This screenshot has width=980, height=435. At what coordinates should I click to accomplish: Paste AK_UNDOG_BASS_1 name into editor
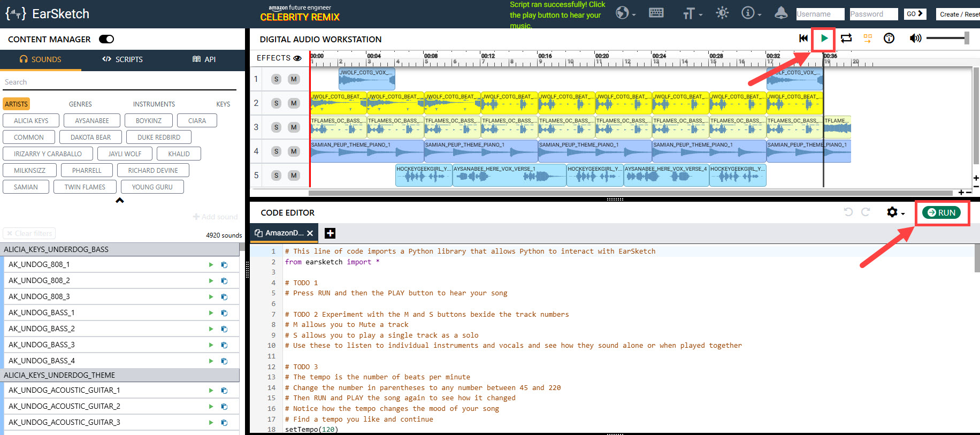pyautogui.click(x=224, y=313)
